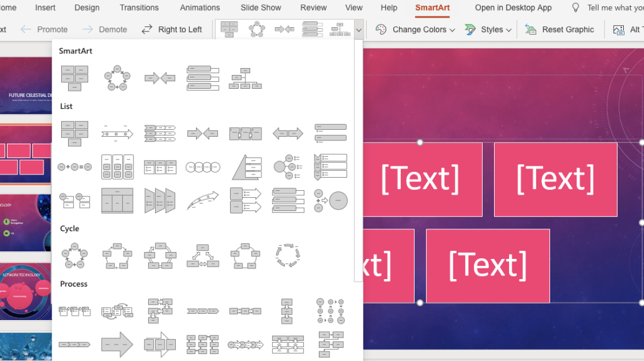Screen dimensions: 644x361
Task: Type in the Tell me search box
Action: click(x=614, y=8)
